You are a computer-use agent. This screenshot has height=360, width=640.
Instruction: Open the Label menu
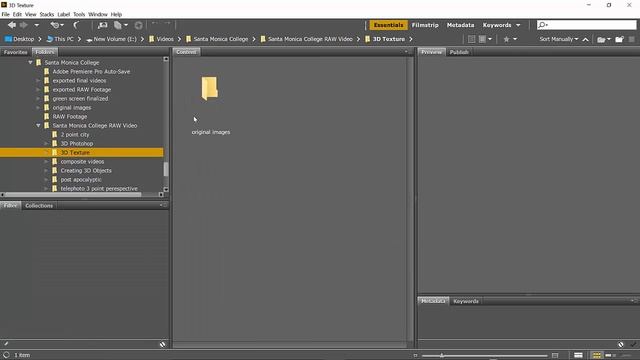coord(63,14)
